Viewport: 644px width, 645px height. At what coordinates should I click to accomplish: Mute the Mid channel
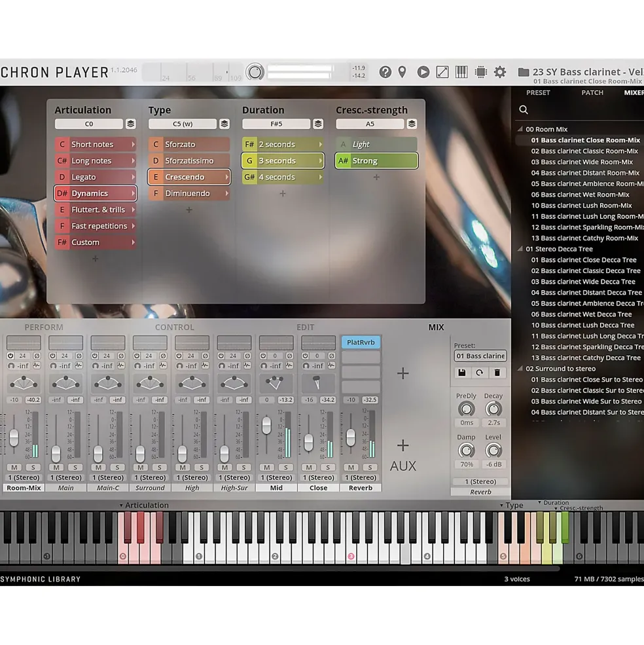click(266, 468)
